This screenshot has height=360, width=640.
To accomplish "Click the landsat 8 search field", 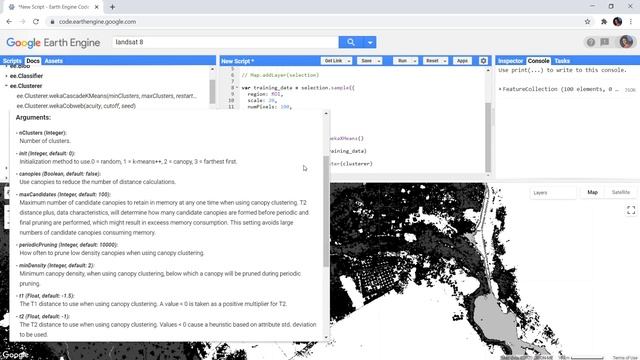I will point(225,42).
